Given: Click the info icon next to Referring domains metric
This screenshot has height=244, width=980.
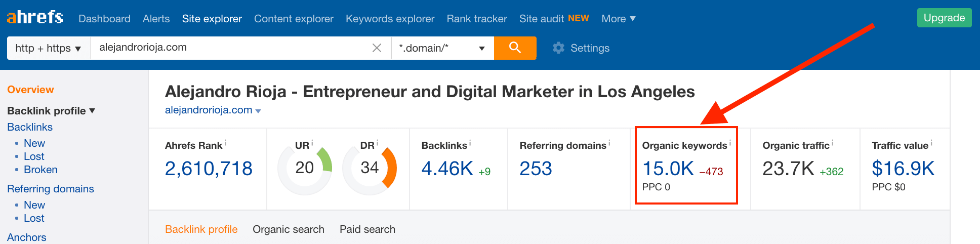Looking at the screenshot, I should [609, 143].
